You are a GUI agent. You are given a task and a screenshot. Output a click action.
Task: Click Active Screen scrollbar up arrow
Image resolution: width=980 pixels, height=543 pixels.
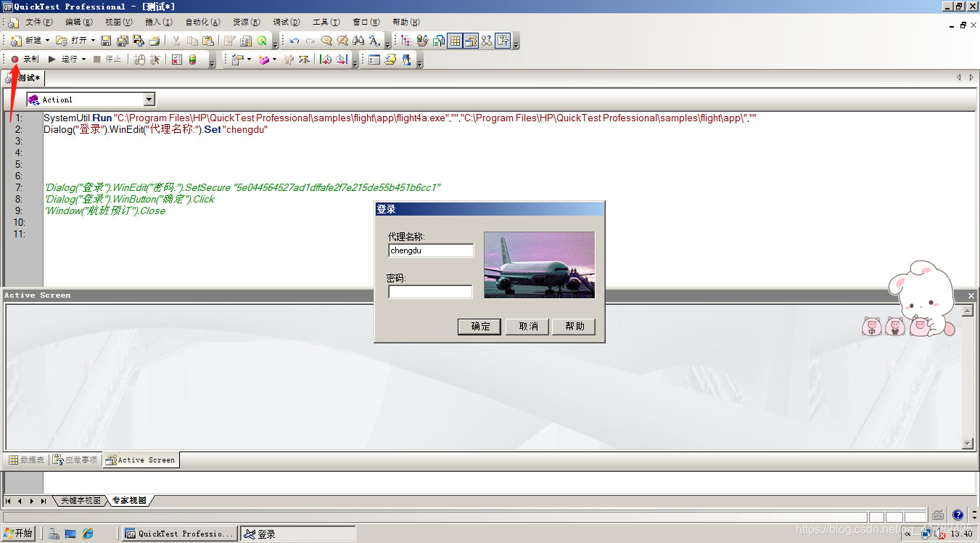point(967,311)
